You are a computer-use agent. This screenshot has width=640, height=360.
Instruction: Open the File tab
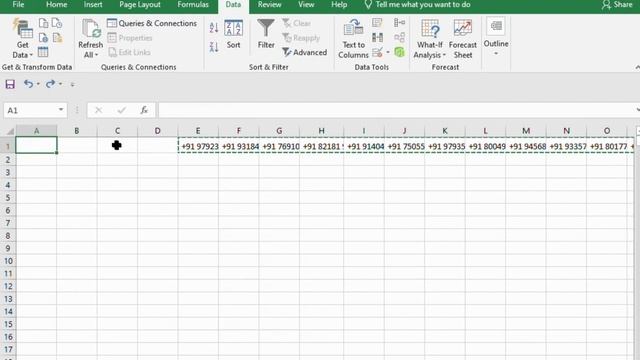tap(18, 4)
